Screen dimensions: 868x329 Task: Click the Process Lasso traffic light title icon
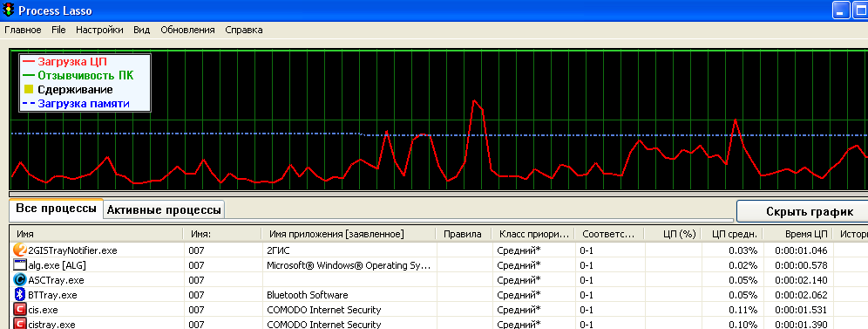click(9, 10)
